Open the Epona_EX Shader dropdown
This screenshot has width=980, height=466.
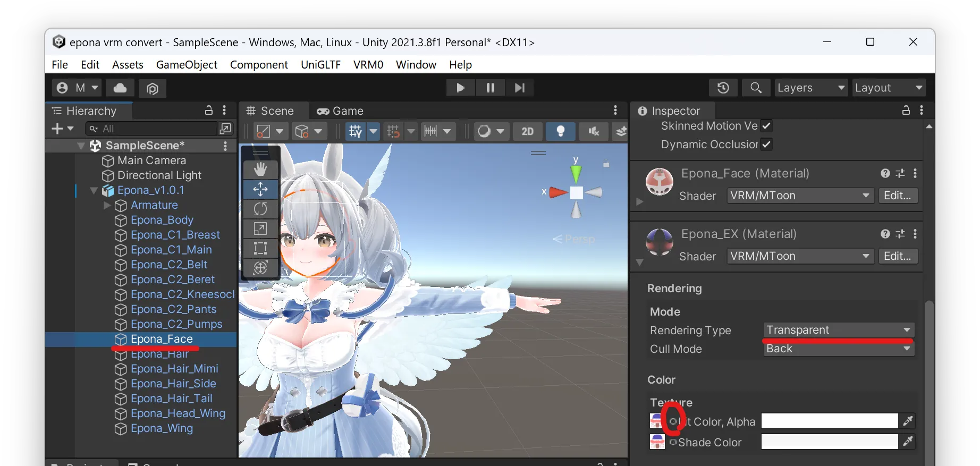coord(800,256)
